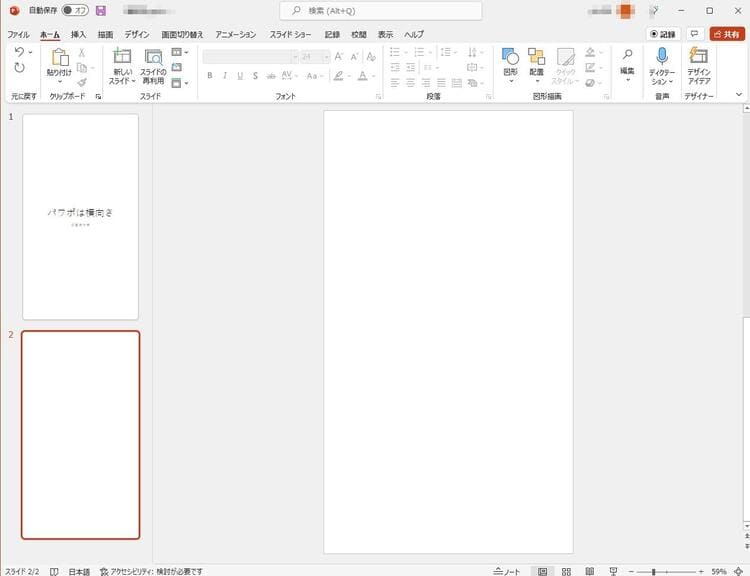Click the accessibility status message
This screenshot has height=576, width=750.
tap(151, 571)
